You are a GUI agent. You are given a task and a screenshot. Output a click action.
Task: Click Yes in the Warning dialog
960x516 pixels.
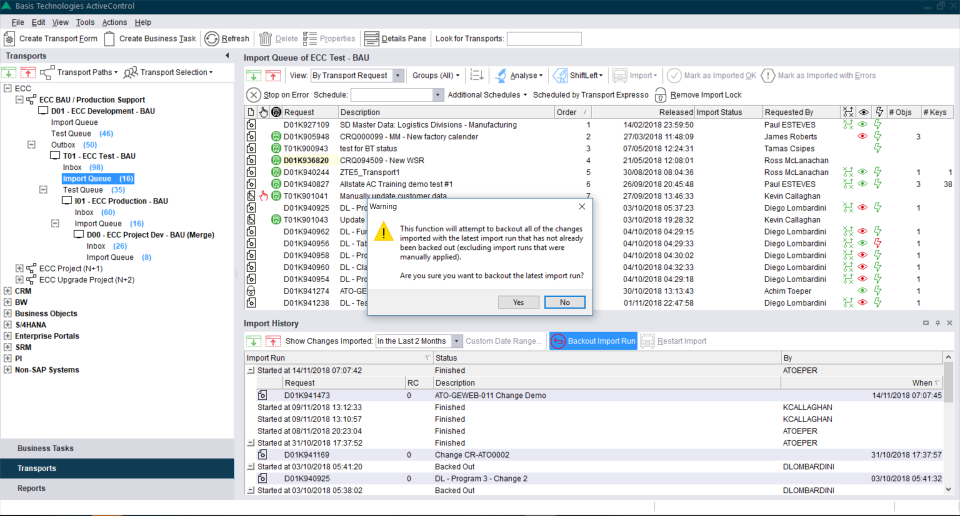coord(519,302)
